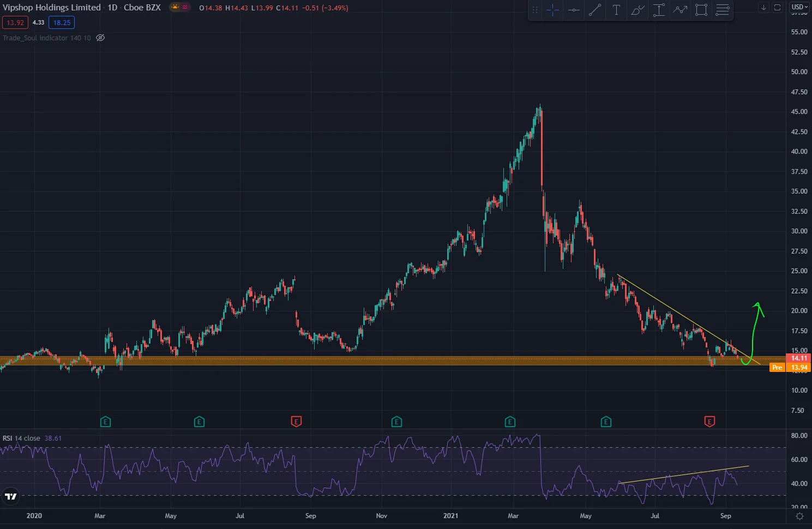Select the rectangle shape tool
This screenshot has height=529, width=812.
(x=701, y=10)
